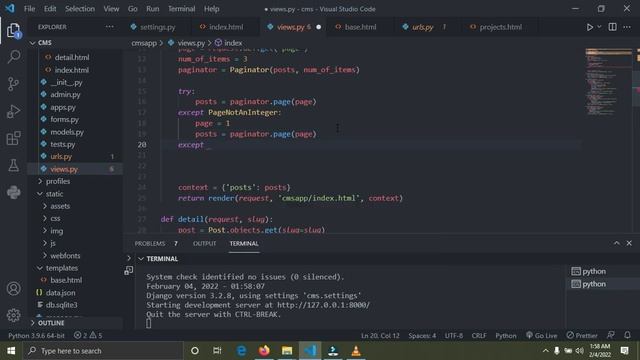Collapse the static folder
The width and height of the screenshot is (640, 360).
(x=54, y=194)
